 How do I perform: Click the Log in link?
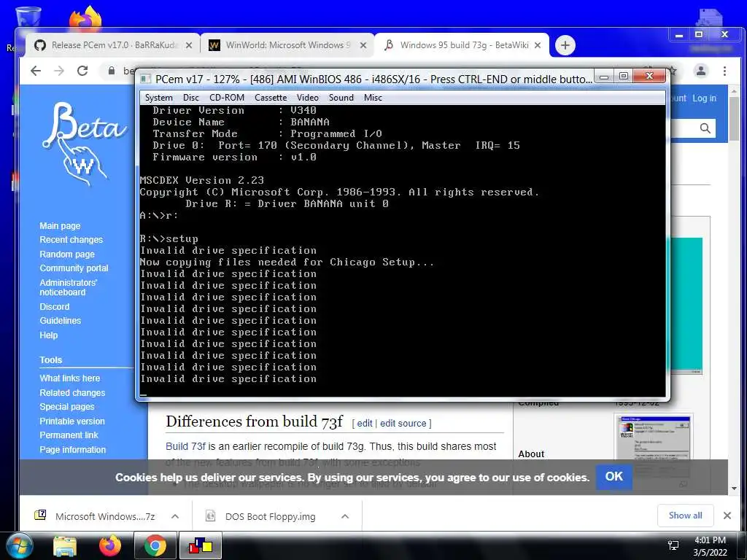click(x=704, y=98)
